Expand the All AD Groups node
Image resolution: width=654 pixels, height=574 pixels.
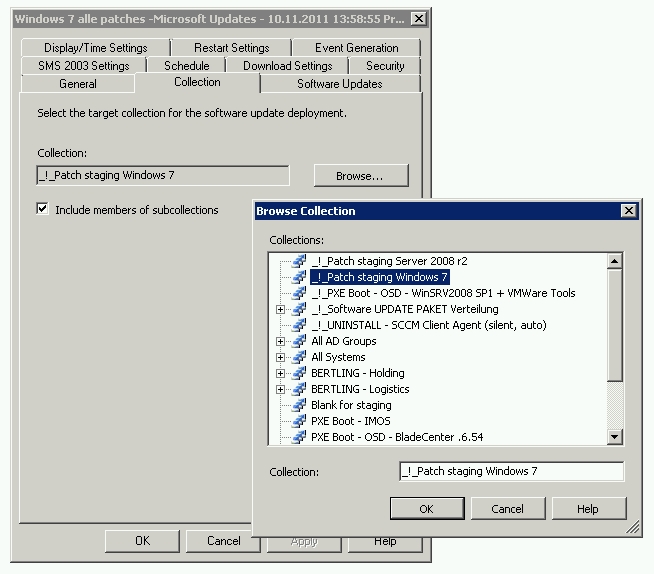(280, 342)
